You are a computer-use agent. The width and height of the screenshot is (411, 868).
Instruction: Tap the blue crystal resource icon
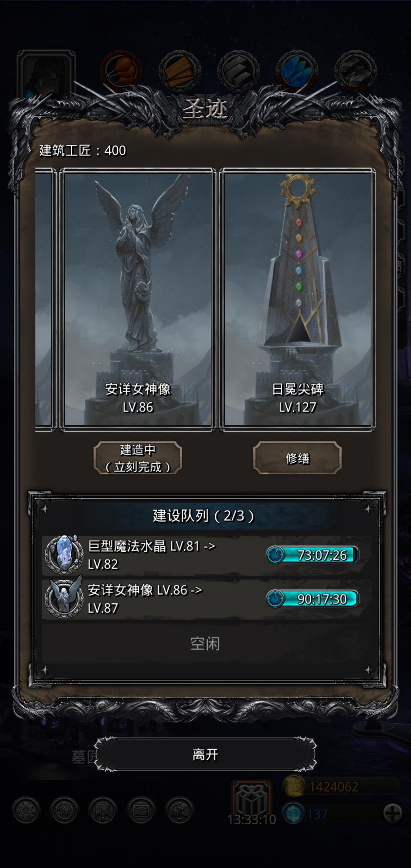coord(297,71)
